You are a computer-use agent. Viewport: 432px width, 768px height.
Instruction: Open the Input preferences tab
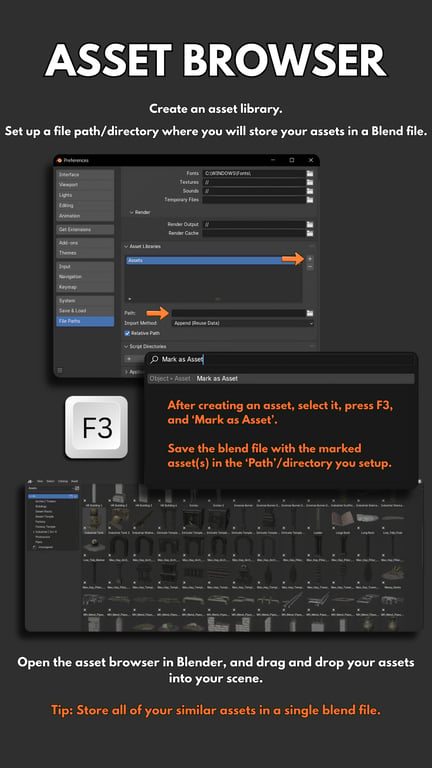[85, 266]
